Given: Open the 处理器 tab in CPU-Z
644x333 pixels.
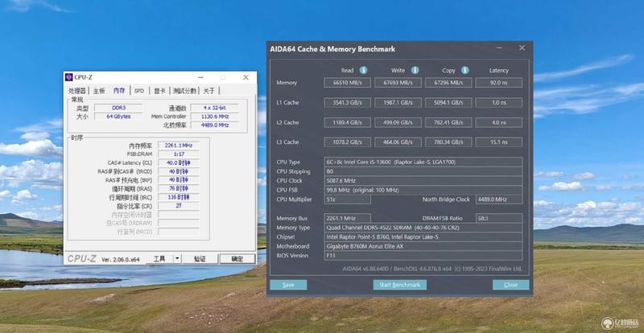Looking at the screenshot, I should click(x=77, y=91).
